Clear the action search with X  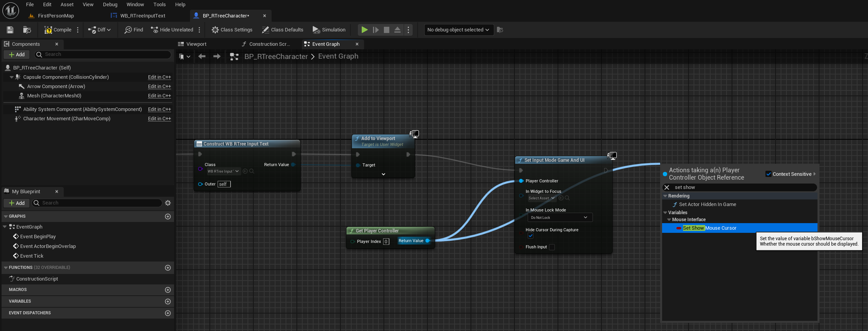click(x=667, y=187)
